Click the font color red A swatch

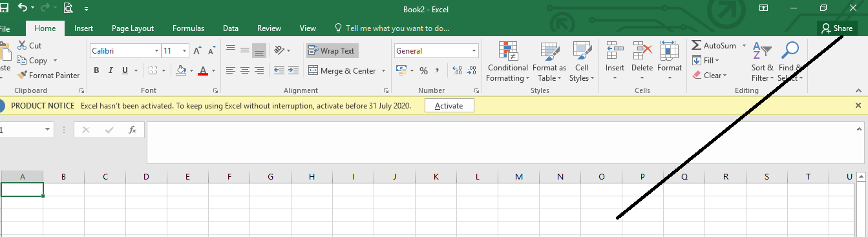(x=203, y=70)
